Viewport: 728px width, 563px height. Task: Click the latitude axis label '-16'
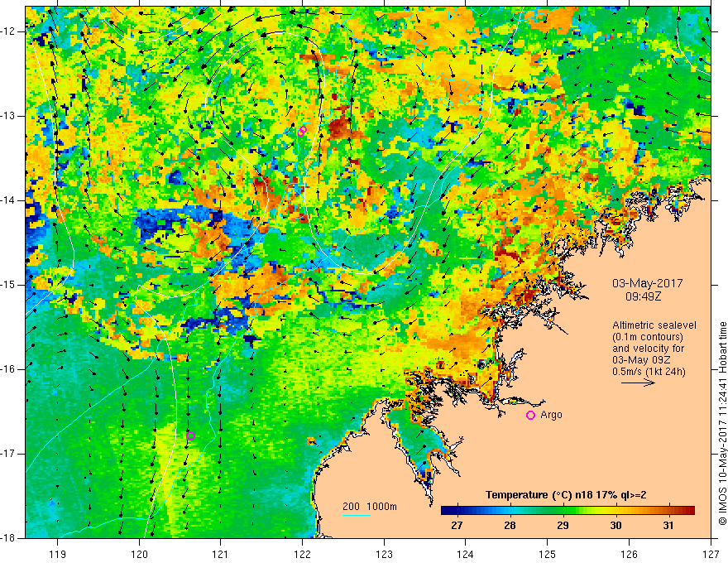click(8, 369)
